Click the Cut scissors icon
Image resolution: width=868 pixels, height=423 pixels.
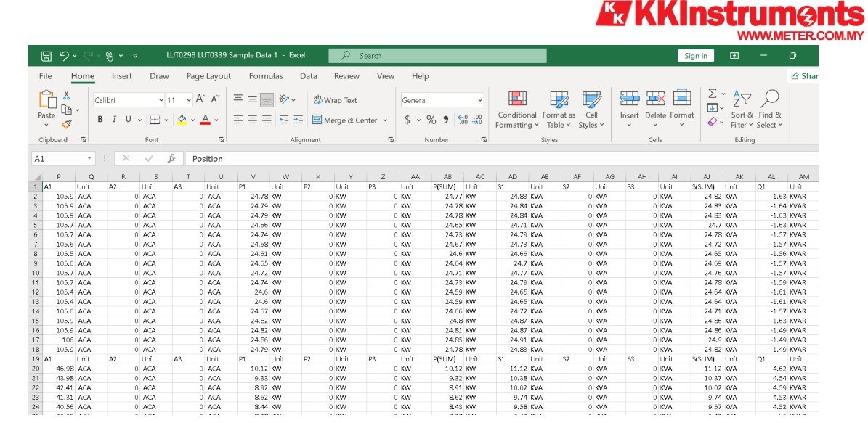[67, 96]
